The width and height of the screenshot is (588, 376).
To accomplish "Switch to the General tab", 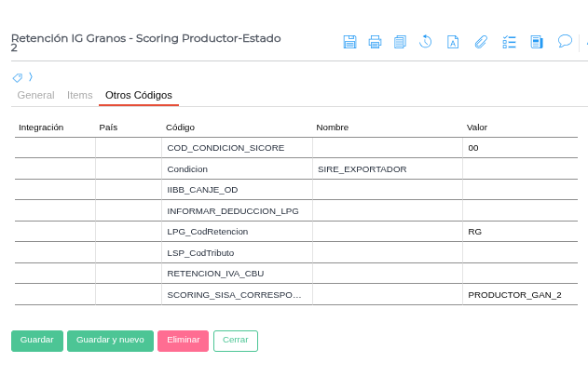I will coord(35,95).
